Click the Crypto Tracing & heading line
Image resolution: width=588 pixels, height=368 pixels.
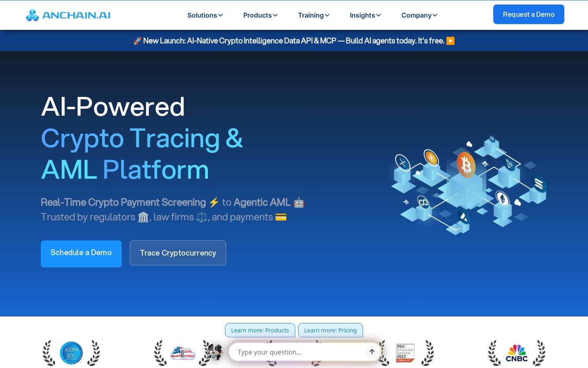142,138
